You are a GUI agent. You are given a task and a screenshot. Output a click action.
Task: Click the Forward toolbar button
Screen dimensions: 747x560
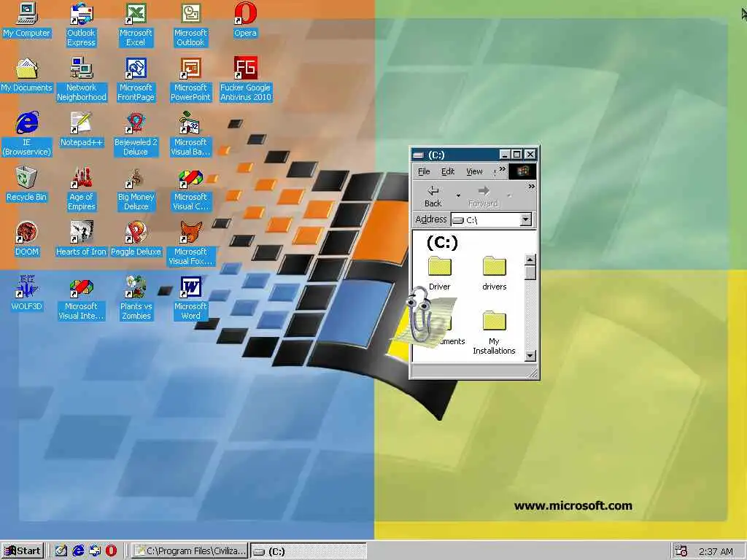coord(484,196)
